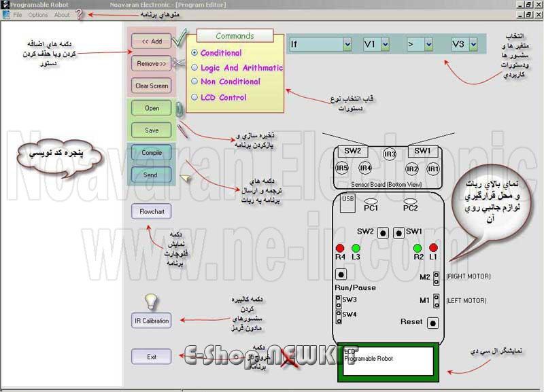Click the paperclip icon beside Open
This screenshot has width=544, height=392.
click(178, 109)
